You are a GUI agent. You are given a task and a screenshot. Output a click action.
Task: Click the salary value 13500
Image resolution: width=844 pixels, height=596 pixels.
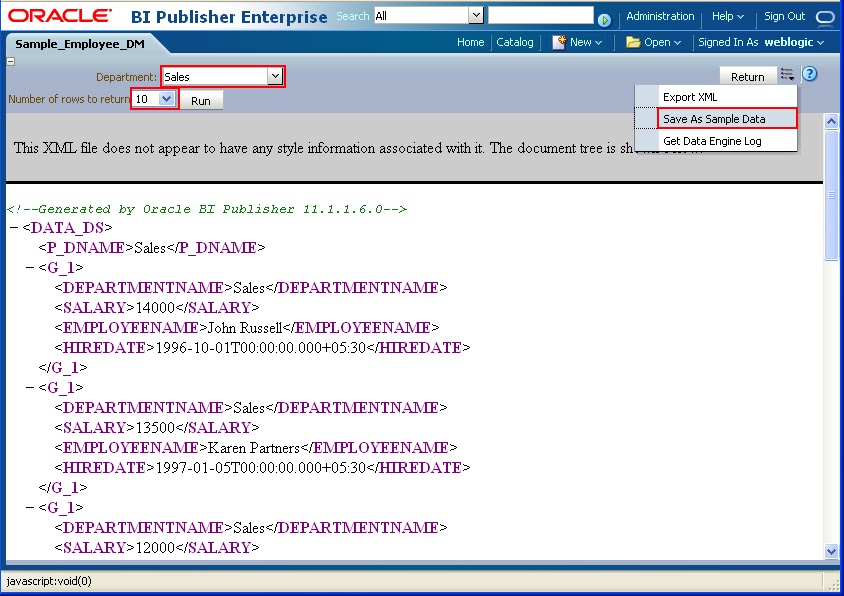tap(156, 427)
